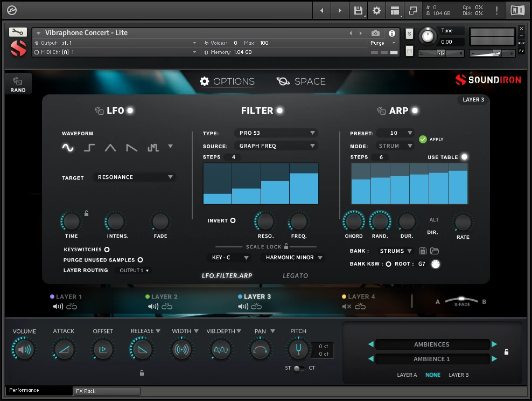Click the ROOT note field showing G7
Screen dimensions: 532x401
tap(422, 264)
